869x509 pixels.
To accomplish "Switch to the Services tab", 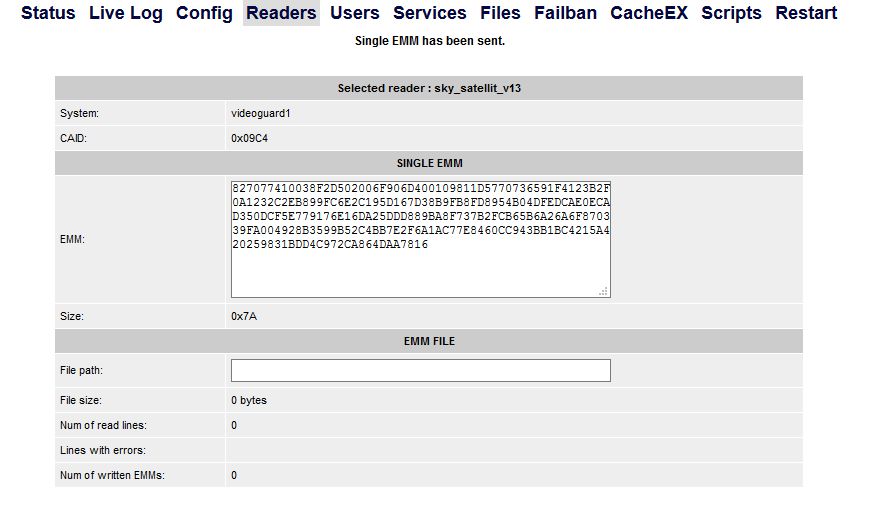I will (430, 13).
